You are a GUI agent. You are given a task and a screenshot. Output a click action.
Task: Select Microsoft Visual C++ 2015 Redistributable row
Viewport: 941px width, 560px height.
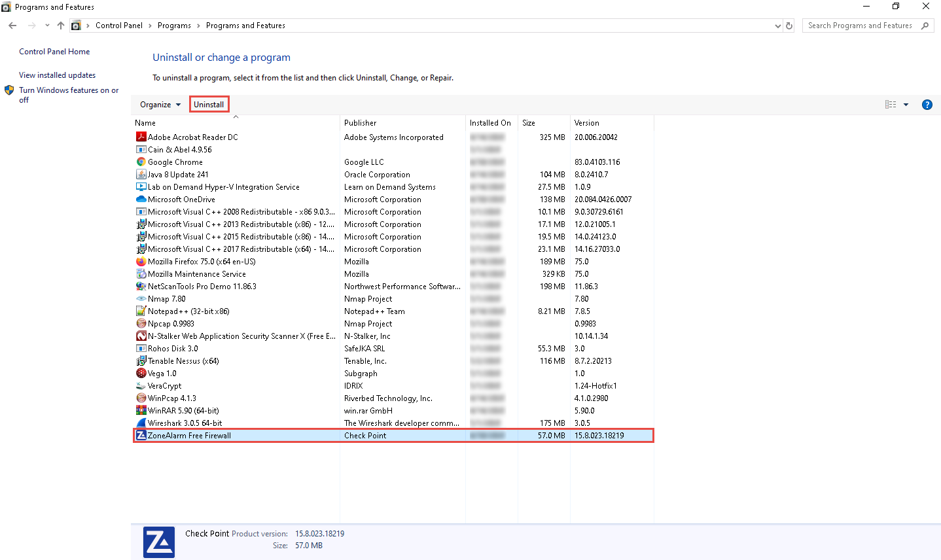(393, 236)
